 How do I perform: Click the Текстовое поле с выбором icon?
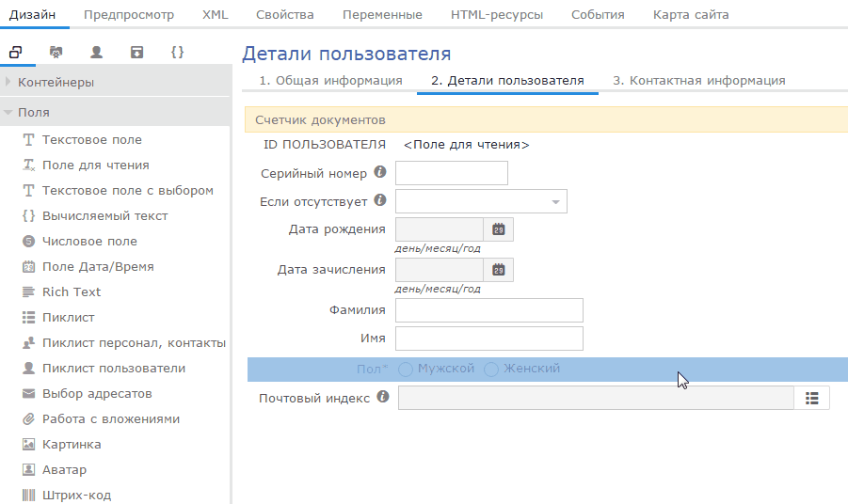click(x=28, y=191)
